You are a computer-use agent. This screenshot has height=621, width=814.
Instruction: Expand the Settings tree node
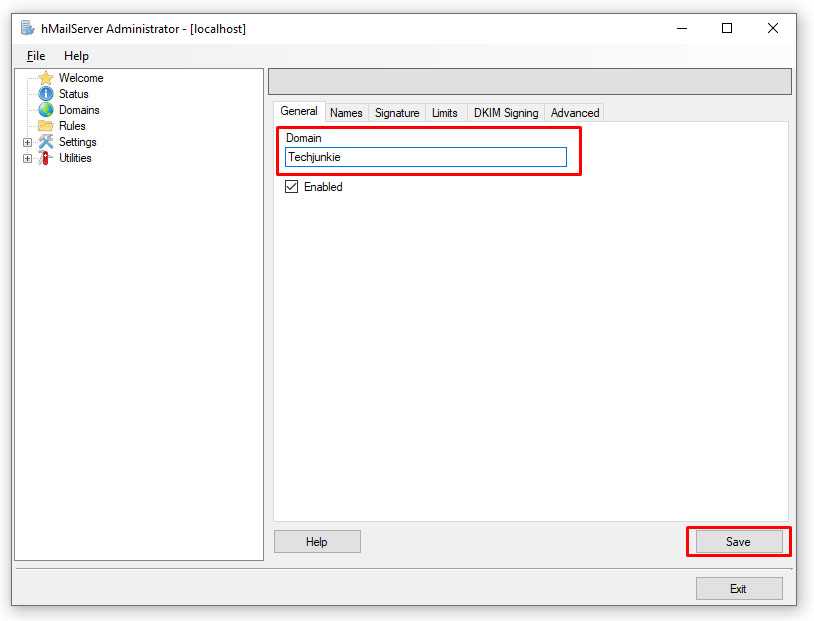pyautogui.click(x=28, y=142)
